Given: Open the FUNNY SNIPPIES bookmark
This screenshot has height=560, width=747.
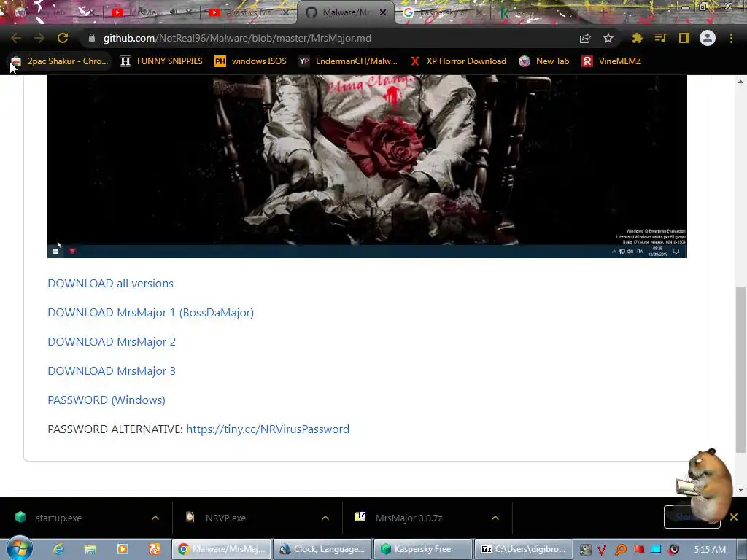Looking at the screenshot, I should click(161, 61).
